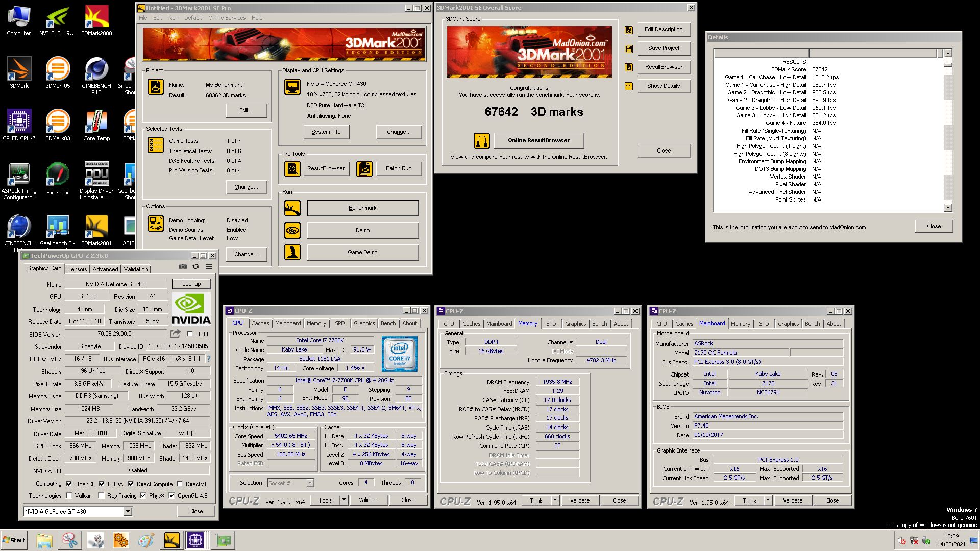The height and width of the screenshot is (551, 980).
Task: Toggle the OpenCL checkbox
Action: pos(69,484)
